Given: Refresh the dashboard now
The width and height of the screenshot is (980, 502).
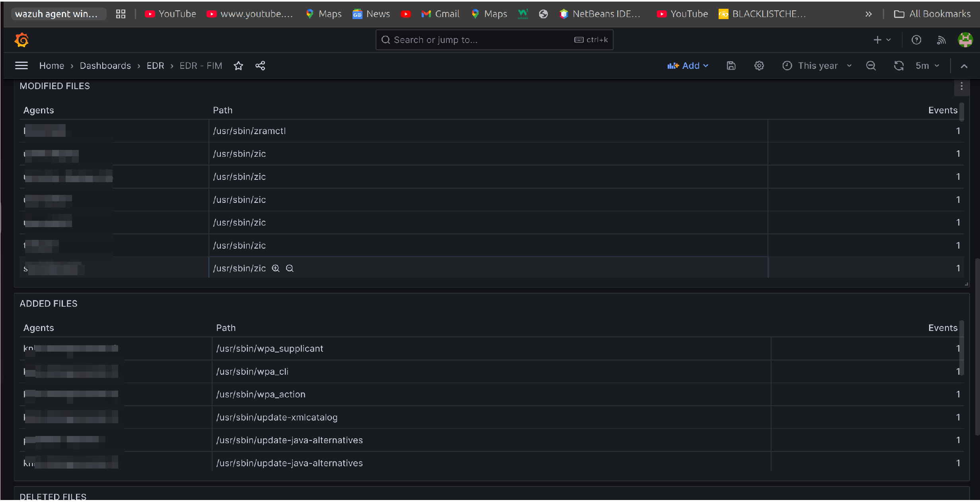Looking at the screenshot, I should click(x=898, y=66).
